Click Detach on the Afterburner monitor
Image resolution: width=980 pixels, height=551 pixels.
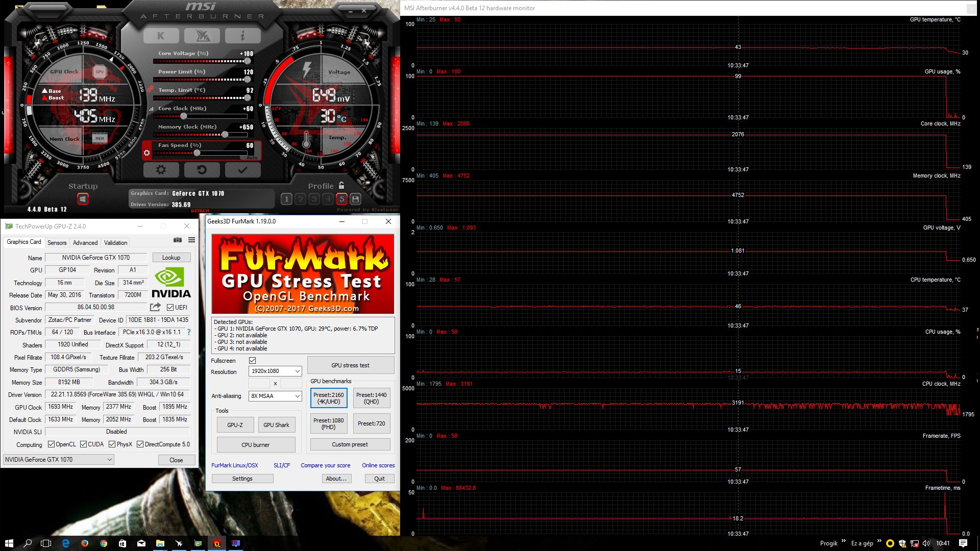[x=200, y=211]
